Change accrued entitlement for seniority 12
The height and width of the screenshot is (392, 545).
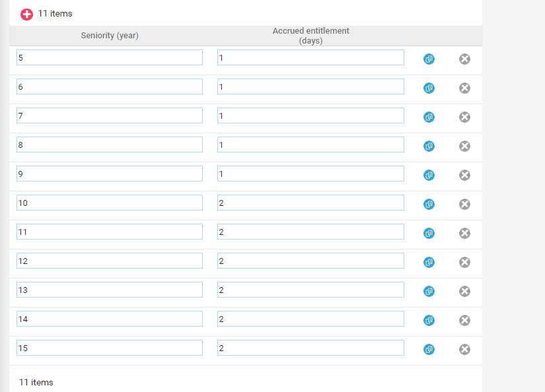click(310, 261)
